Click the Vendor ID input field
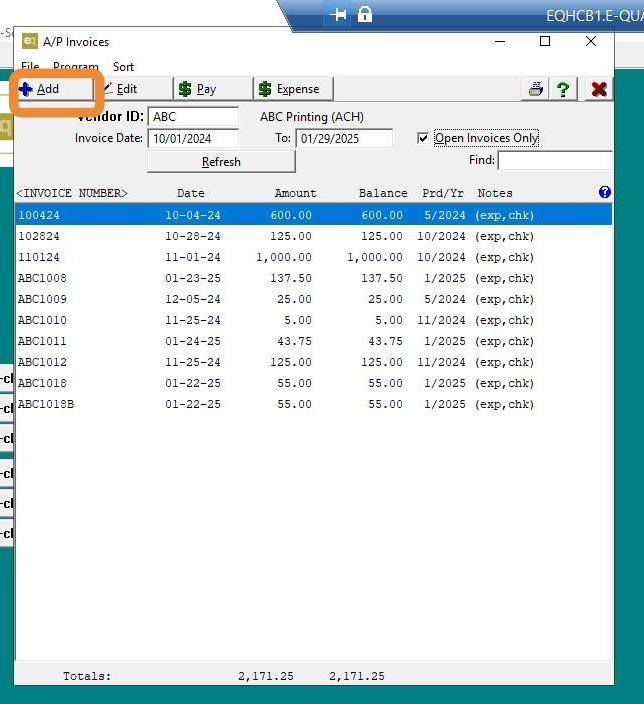The width and height of the screenshot is (644, 704). tap(193, 117)
